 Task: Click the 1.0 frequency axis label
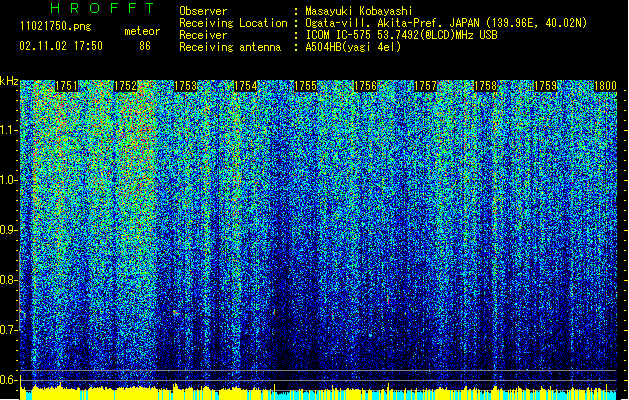click(x=9, y=180)
